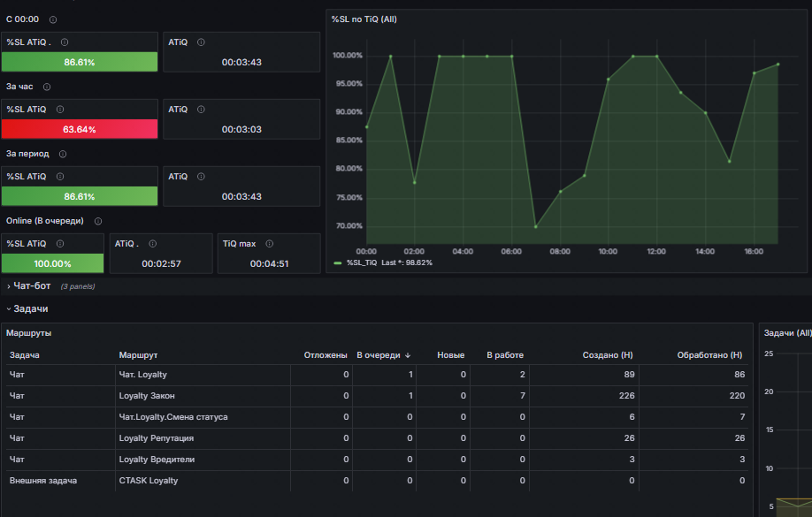Open '%SL по TiQ (All)' panel title menu
Image resolution: width=812 pixels, height=517 pixels.
pyautogui.click(x=364, y=19)
